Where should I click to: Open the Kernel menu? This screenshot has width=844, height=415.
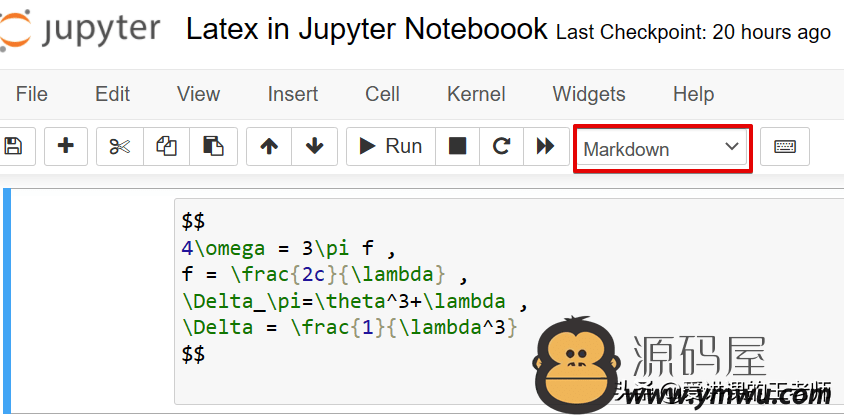coord(476,94)
